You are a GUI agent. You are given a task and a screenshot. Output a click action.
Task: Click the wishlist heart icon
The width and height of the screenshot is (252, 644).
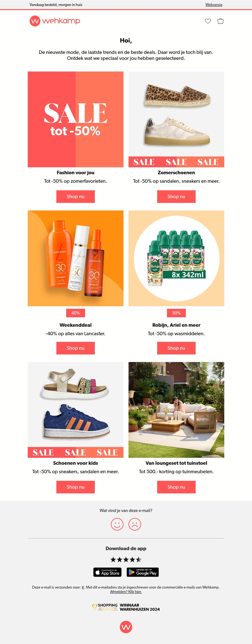[208, 21]
